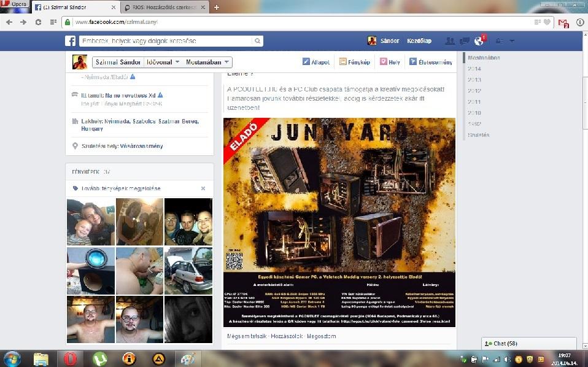Open the silver car photo thumbnail
Image resolution: width=588 pixels, height=367 pixels.
[188, 271]
